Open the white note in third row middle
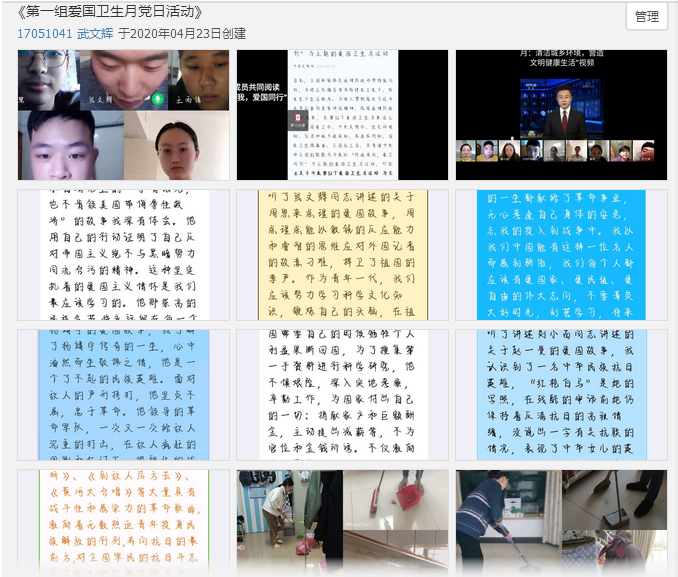This screenshot has width=678, height=577. [342, 395]
